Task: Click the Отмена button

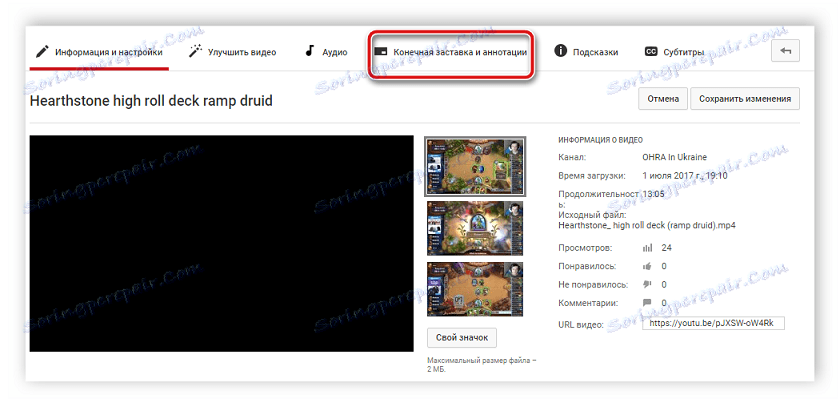Action: (663, 99)
